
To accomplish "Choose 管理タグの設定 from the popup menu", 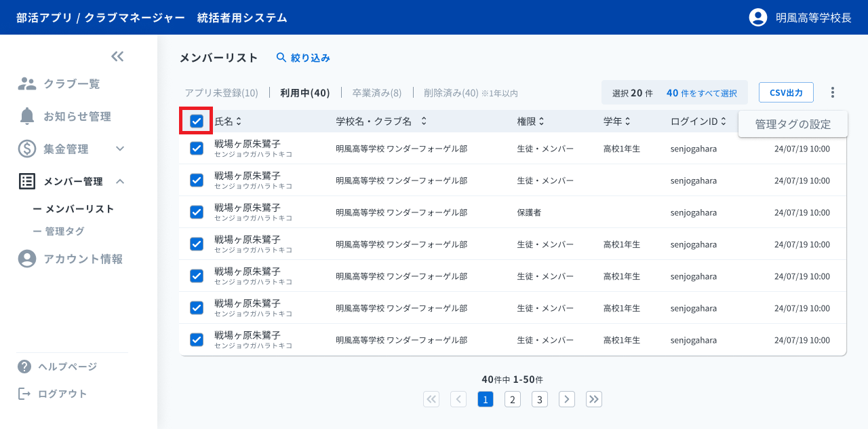I will coord(793,124).
